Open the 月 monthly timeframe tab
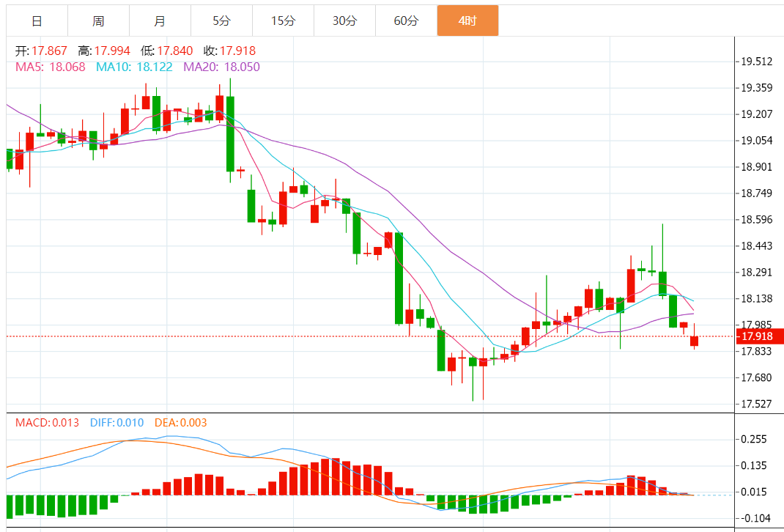This screenshot has height=532, width=784. (160, 21)
